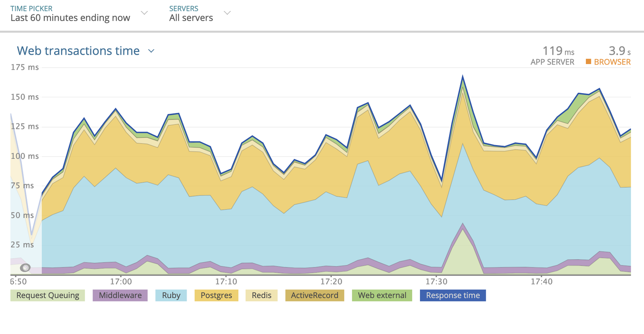Viewport: 644px width, 334px height.
Task: Select the 3.9 s browser time value
Action: point(619,51)
